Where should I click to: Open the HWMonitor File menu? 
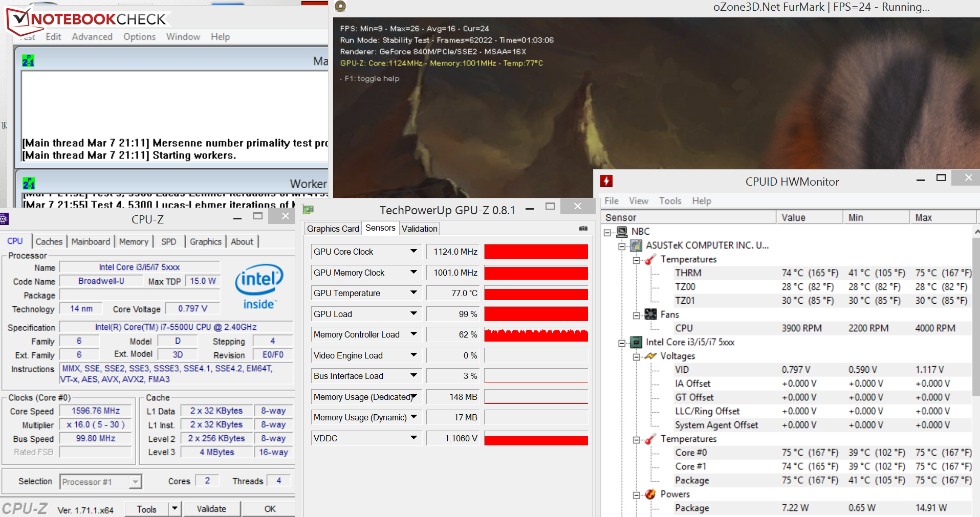pyautogui.click(x=612, y=201)
